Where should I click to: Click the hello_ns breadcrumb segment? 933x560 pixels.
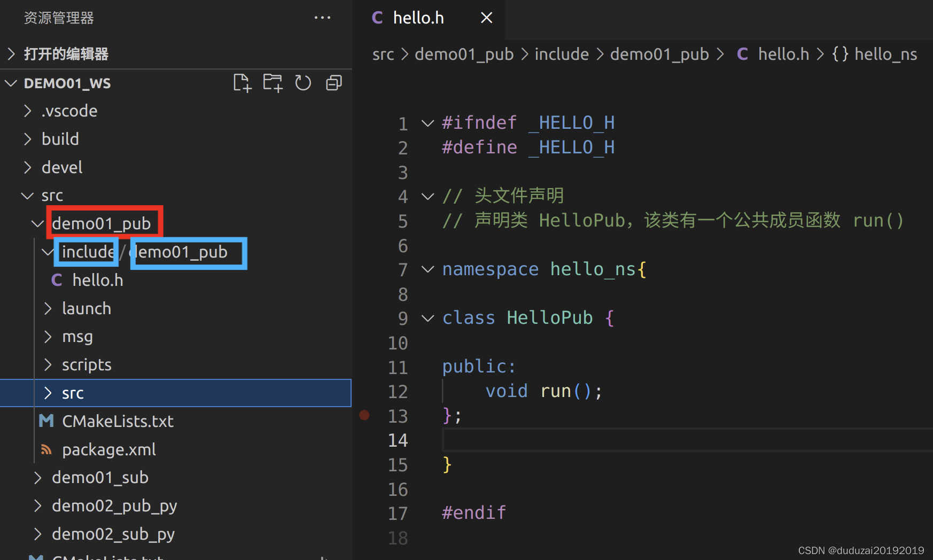point(885,54)
